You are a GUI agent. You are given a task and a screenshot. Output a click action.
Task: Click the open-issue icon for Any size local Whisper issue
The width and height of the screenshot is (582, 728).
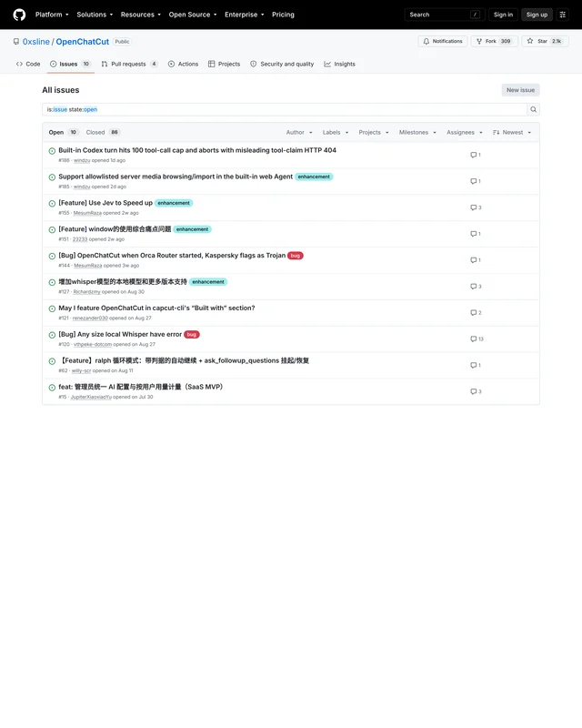pos(52,335)
